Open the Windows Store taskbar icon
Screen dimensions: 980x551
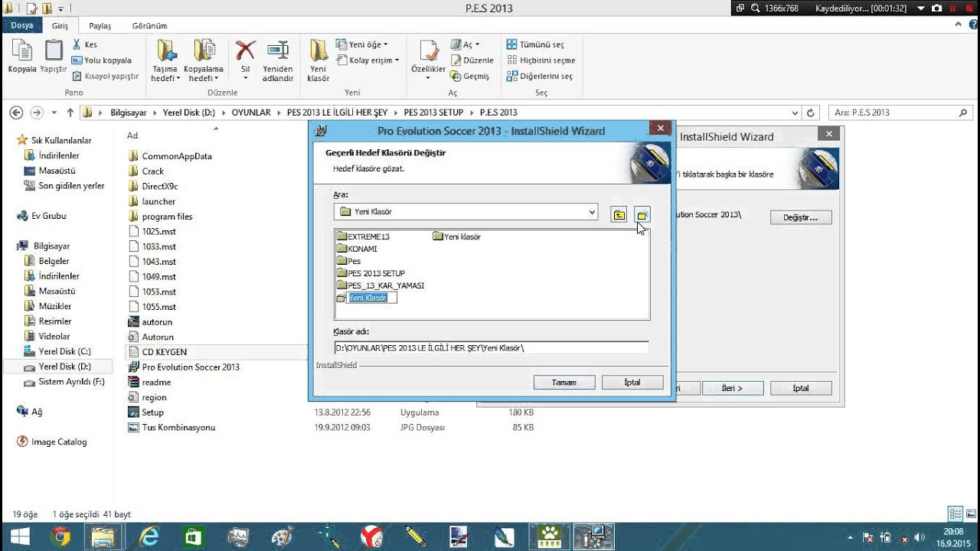point(192,536)
